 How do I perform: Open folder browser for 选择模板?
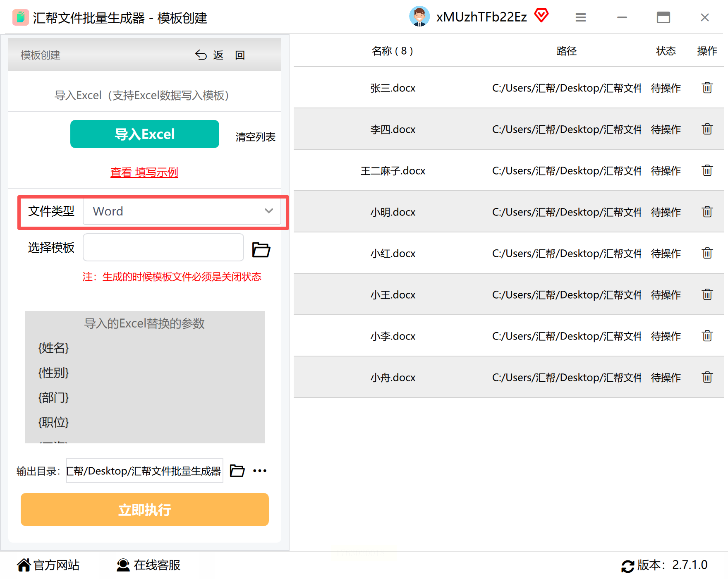[x=261, y=249]
